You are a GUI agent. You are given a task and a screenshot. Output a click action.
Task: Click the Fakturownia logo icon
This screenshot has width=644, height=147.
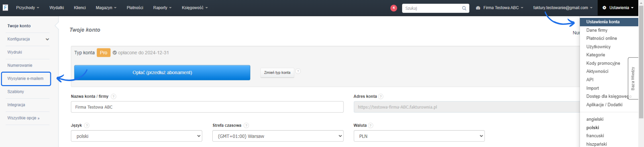click(x=5, y=7)
